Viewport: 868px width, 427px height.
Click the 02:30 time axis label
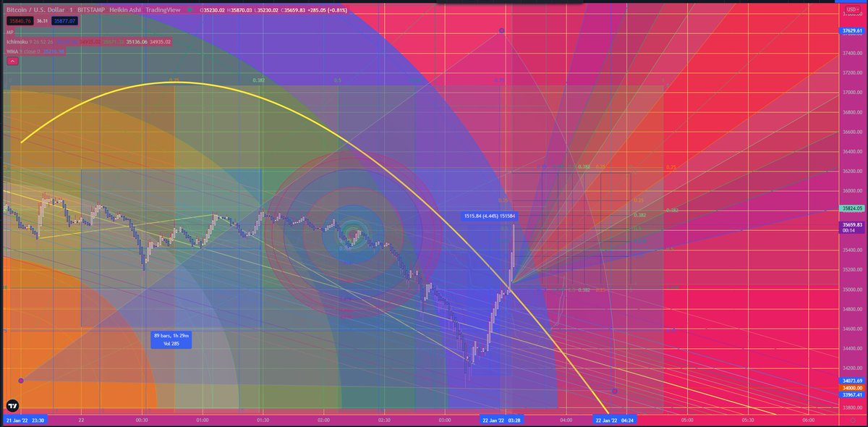click(x=383, y=420)
